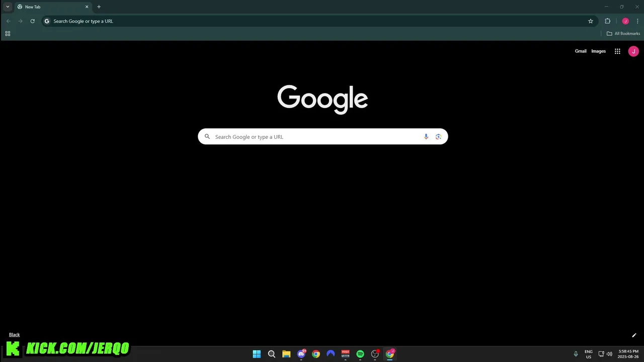This screenshot has height=362, width=644.
Task: Open Google Account avatar on page
Action: (x=633, y=51)
